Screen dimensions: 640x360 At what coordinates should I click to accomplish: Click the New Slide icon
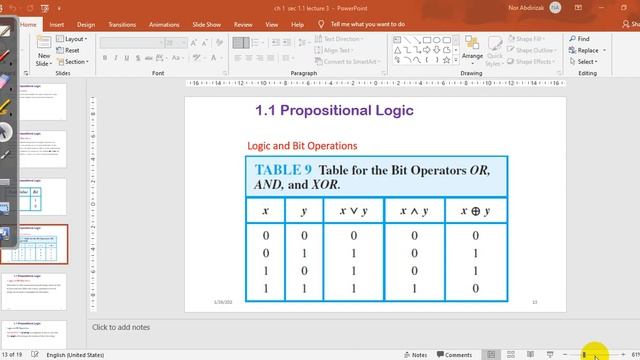pyautogui.click(x=44, y=42)
